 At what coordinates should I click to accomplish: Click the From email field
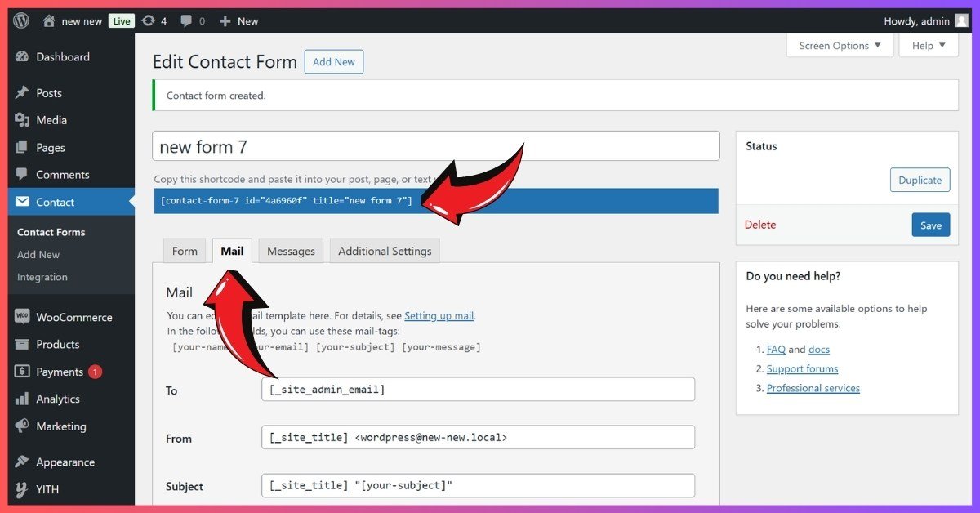[479, 437]
